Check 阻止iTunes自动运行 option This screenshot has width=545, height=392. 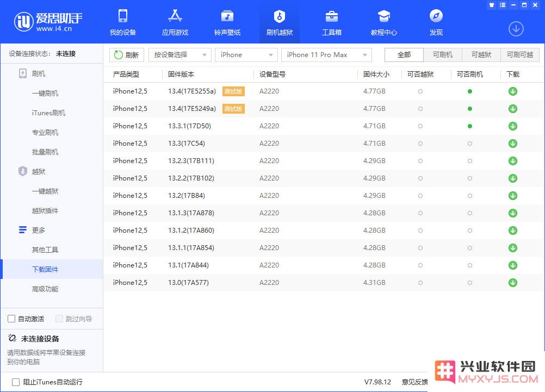pos(16,382)
